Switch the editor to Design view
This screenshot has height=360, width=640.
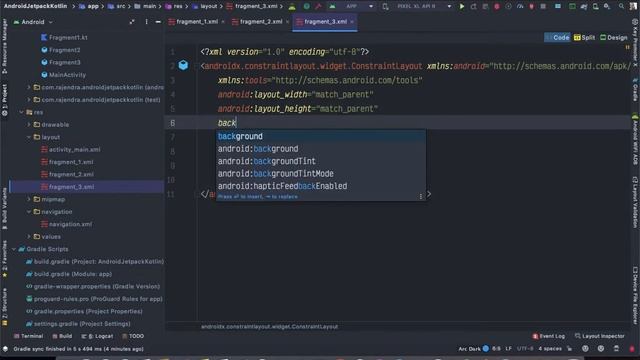coord(613,38)
